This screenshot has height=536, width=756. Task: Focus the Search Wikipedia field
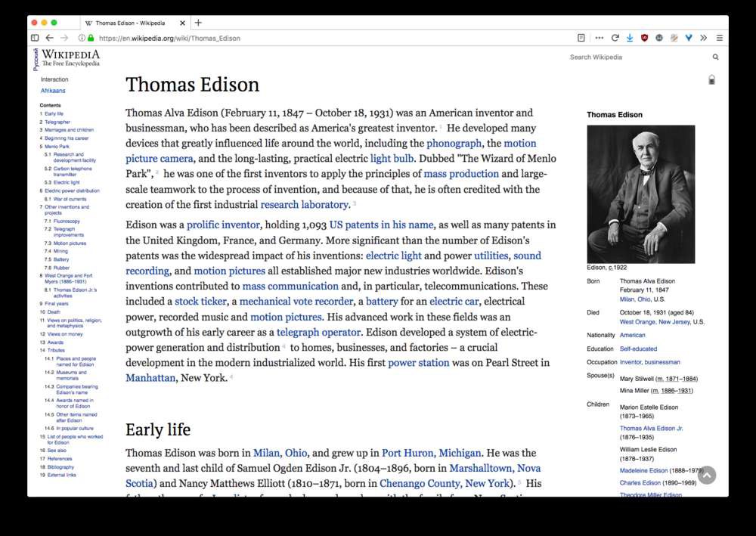(635, 57)
